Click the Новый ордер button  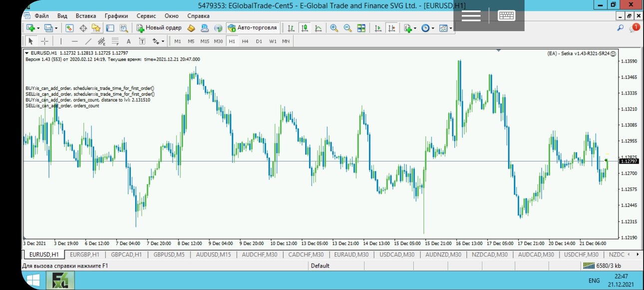point(159,28)
